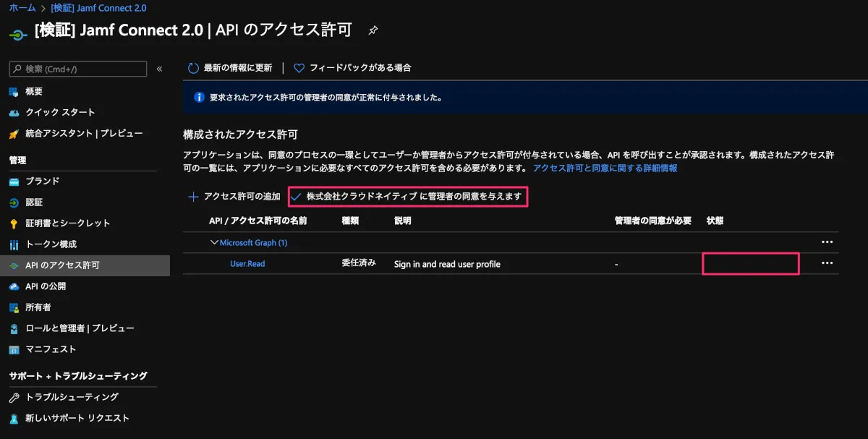Open more options for User.Read row

pos(827,263)
